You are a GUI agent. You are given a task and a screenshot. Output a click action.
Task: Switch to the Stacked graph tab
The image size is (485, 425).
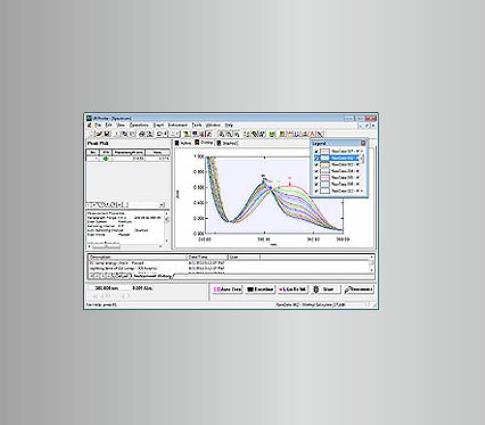click(227, 143)
